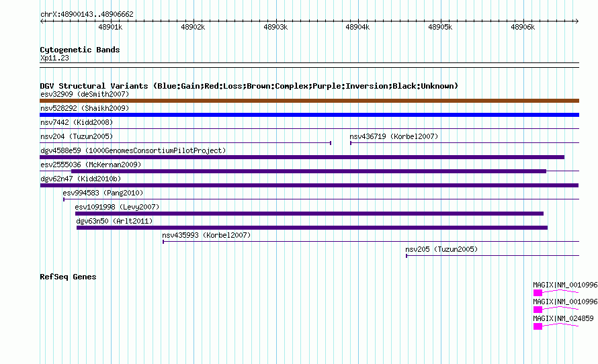Click the esv32909 (deSmith2007) label
The width and height of the screenshot is (598, 364).
tap(85, 94)
